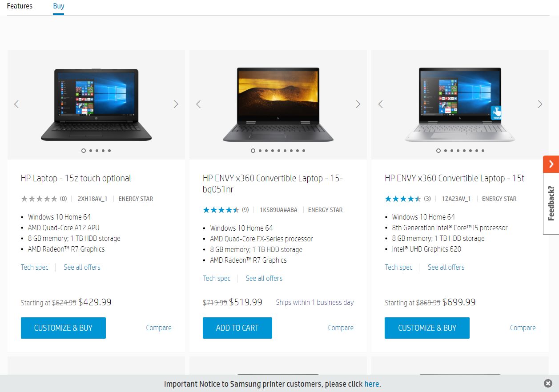Show previous image of ENVY x360 15t
This screenshot has height=392, width=559.
[x=380, y=104]
